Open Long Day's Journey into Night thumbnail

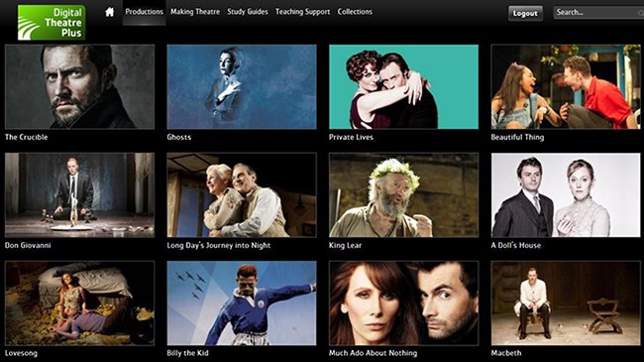coord(242,195)
